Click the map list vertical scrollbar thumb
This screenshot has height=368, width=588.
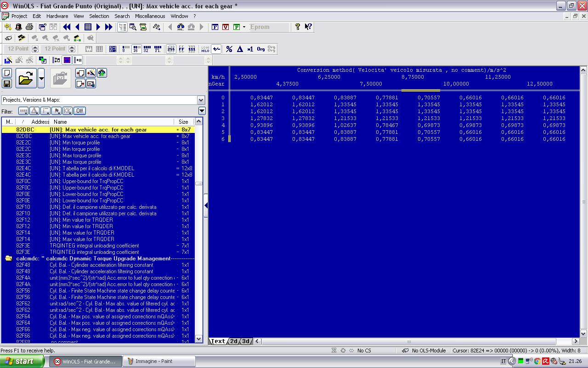tap(198, 184)
